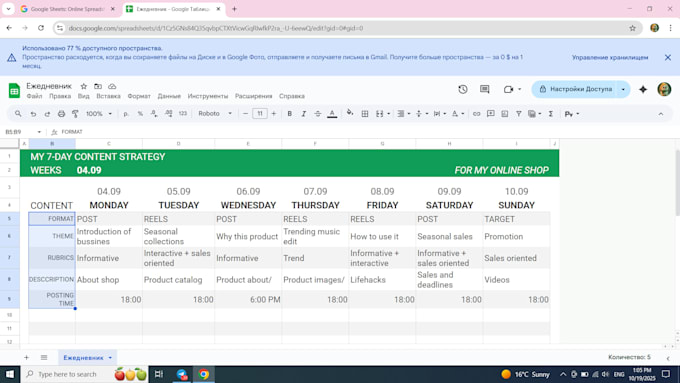Decrease decimal places
This screenshot has width=680, height=383.
click(154, 114)
